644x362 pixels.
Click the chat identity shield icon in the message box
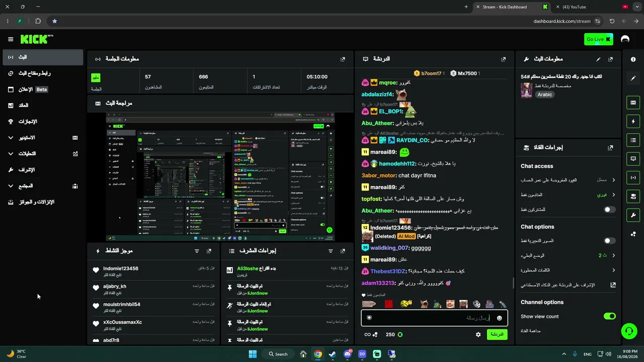(369, 318)
